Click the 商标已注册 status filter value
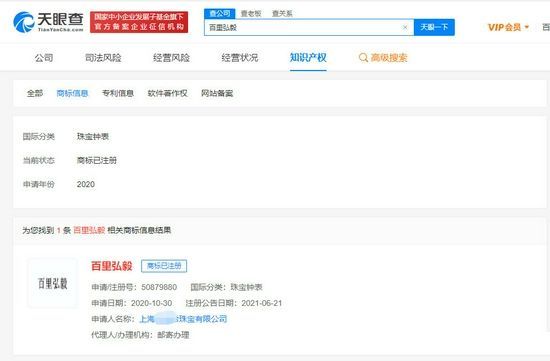550x361 pixels. click(97, 160)
